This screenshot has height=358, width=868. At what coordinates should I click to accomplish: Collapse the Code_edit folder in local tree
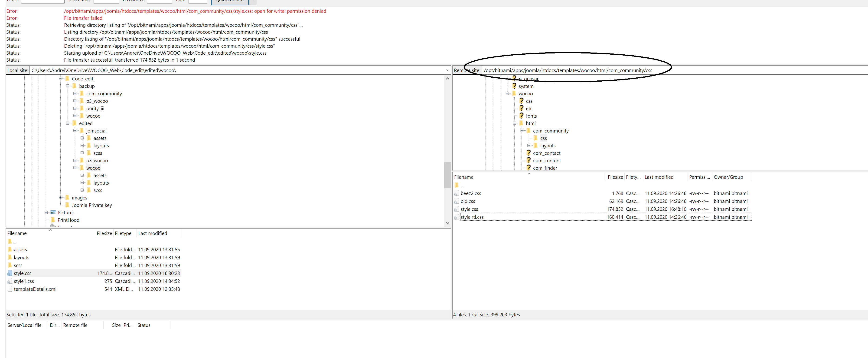61,79
